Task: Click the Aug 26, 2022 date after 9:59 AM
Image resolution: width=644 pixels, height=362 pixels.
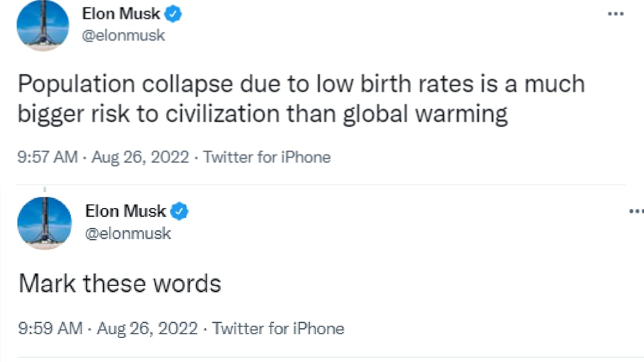Action: click(148, 328)
